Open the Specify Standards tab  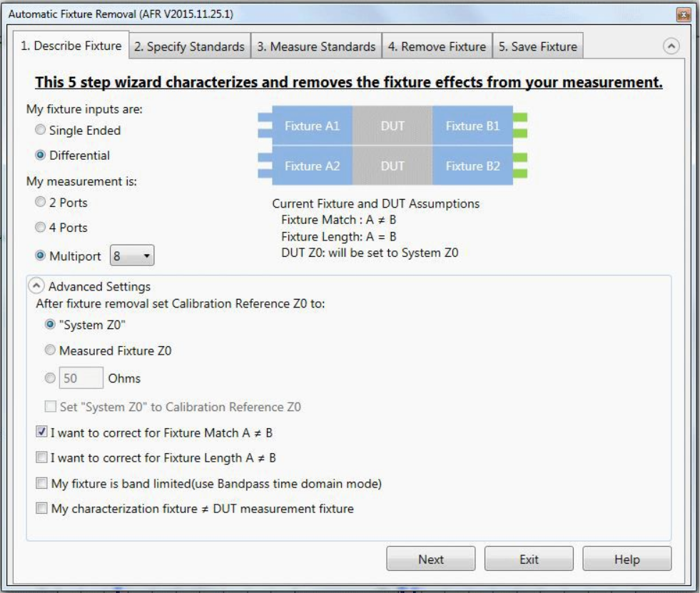pyautogui.click(x=190, y=46)
